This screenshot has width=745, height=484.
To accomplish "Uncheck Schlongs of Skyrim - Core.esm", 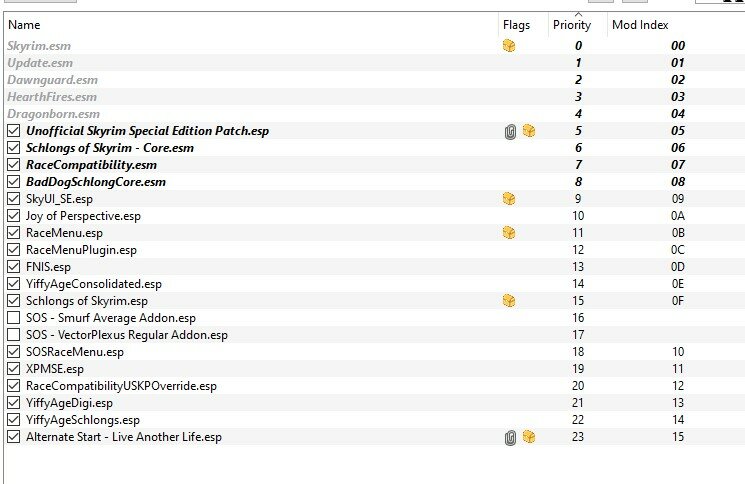I will pos(14,148).
